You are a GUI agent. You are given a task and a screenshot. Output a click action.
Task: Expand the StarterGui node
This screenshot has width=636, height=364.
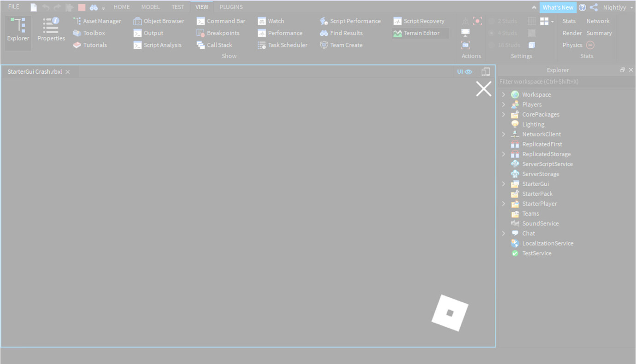tap(503, 184)
